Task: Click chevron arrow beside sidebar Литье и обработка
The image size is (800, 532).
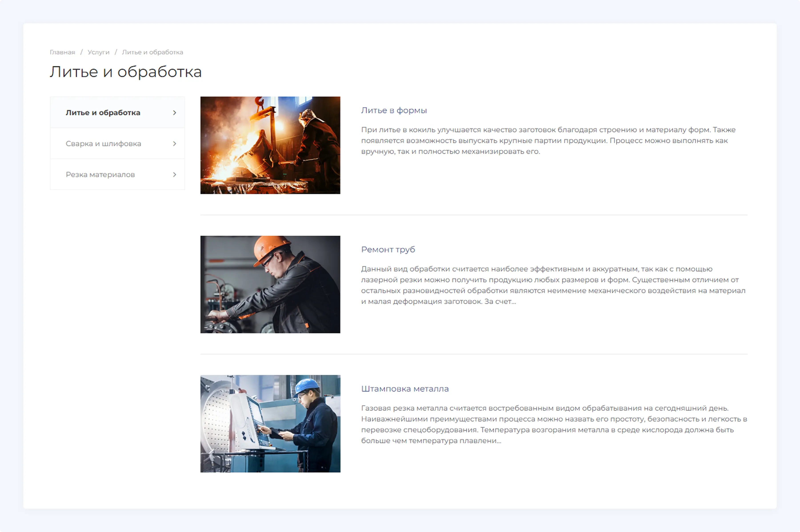Action: click(x=174, y=113)
